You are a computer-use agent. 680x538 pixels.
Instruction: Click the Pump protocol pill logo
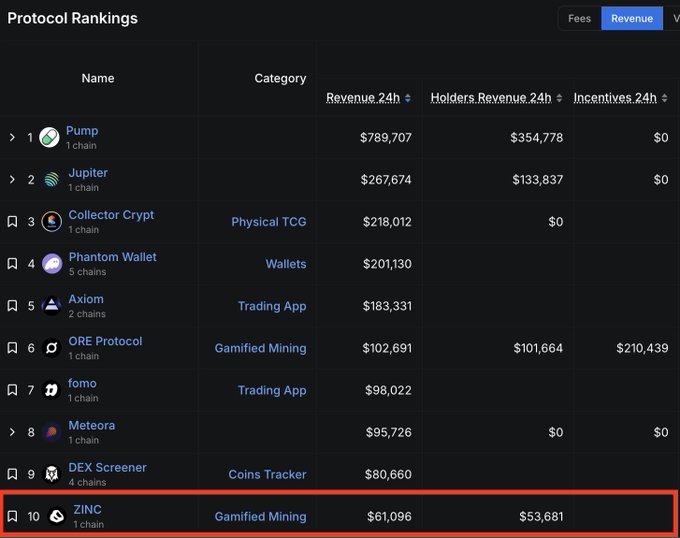click(x=49, y=137)
